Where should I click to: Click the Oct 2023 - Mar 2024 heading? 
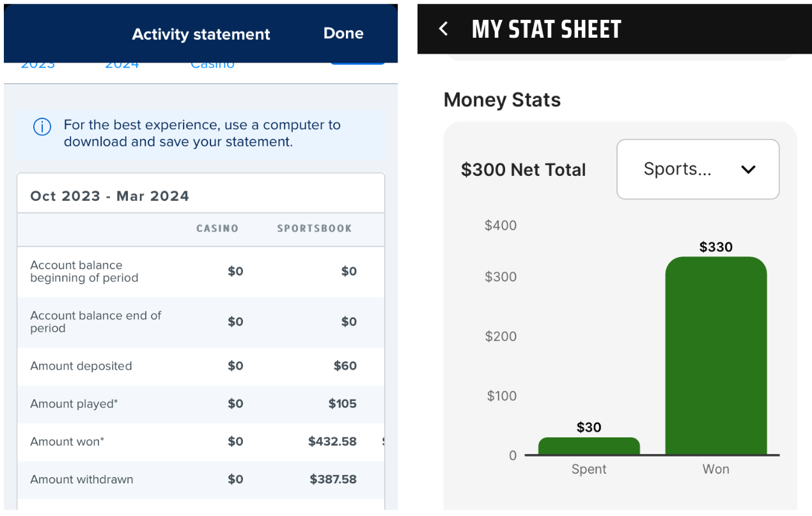coord(110,196)
